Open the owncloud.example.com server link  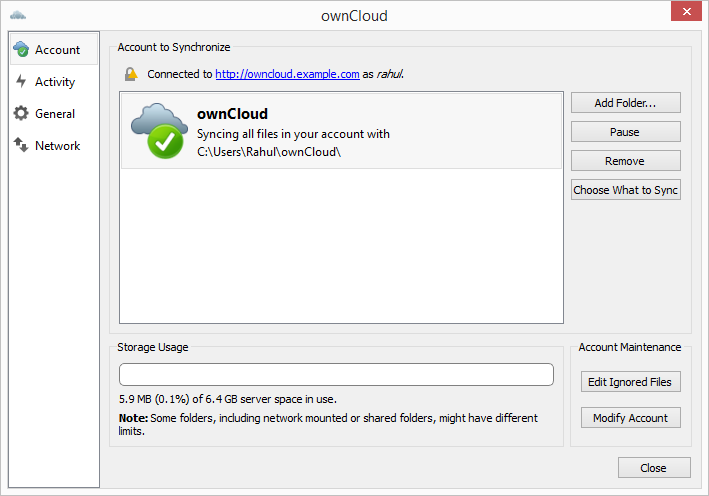[x=287, y=74]
